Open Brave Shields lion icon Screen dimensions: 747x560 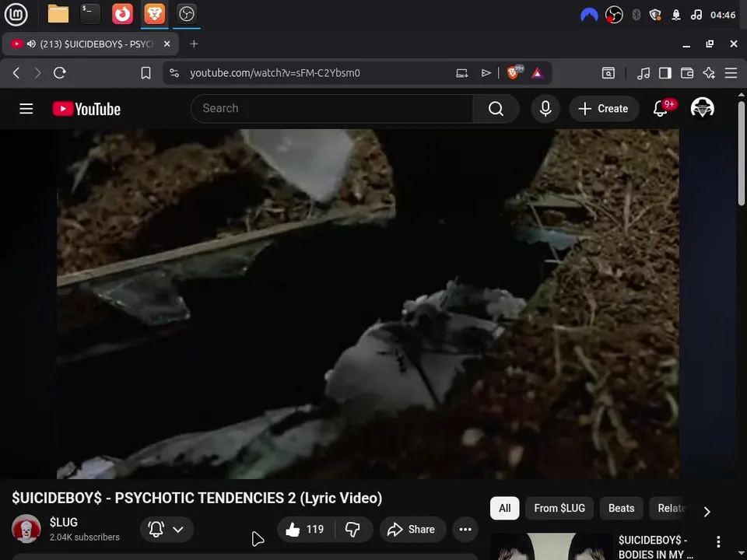tap(514, 72)
